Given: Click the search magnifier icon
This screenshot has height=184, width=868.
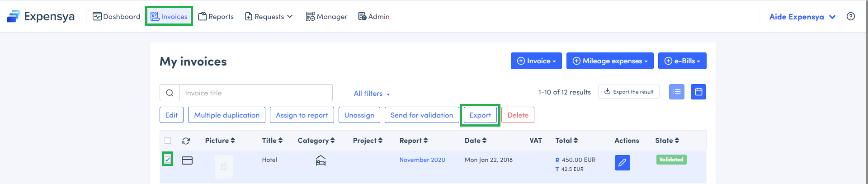Looking at the screenshot, I should point(170,93).
